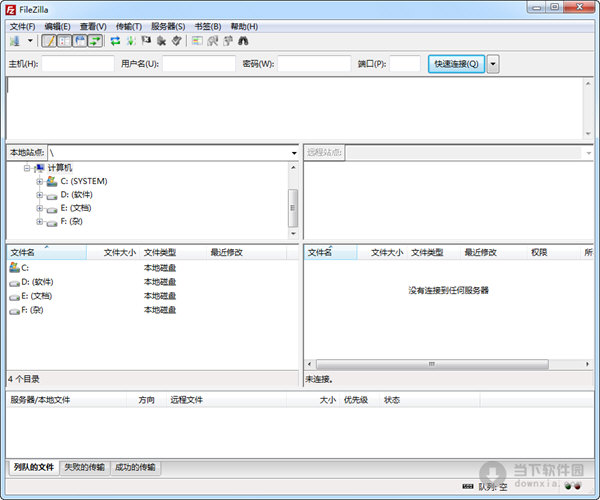Select F: (杂) in local tree
The height and width of the screenshot is (500, 600).
[x=72, y=221]
